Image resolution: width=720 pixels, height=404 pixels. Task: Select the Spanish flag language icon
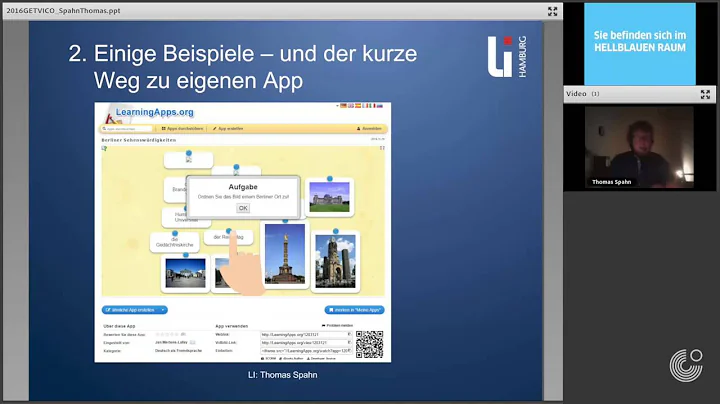358,106
